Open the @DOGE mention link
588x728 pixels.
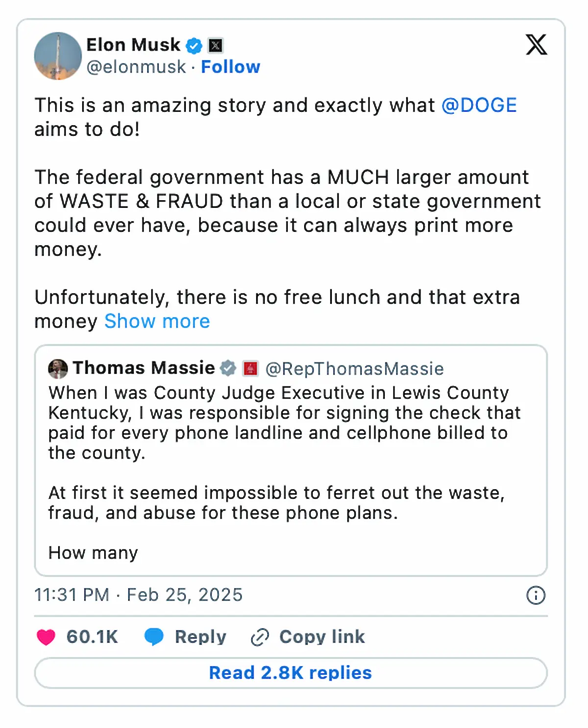[x=479, y=105]
